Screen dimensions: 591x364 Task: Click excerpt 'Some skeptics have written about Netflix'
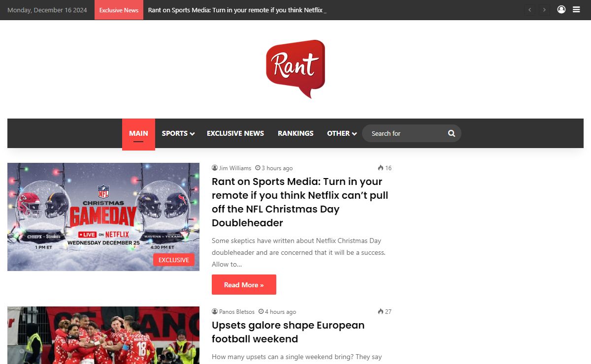pos(298,252)
